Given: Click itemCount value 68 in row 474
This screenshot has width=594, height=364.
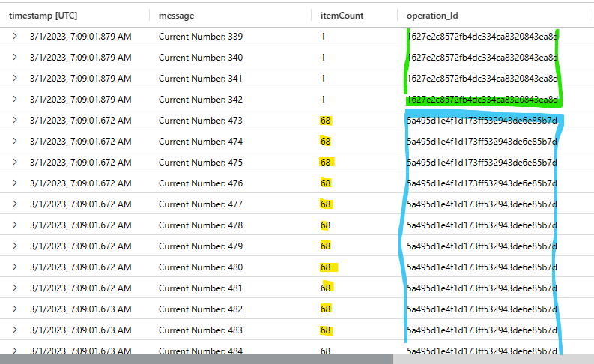Looking at the screenshot, I should 325,141.
